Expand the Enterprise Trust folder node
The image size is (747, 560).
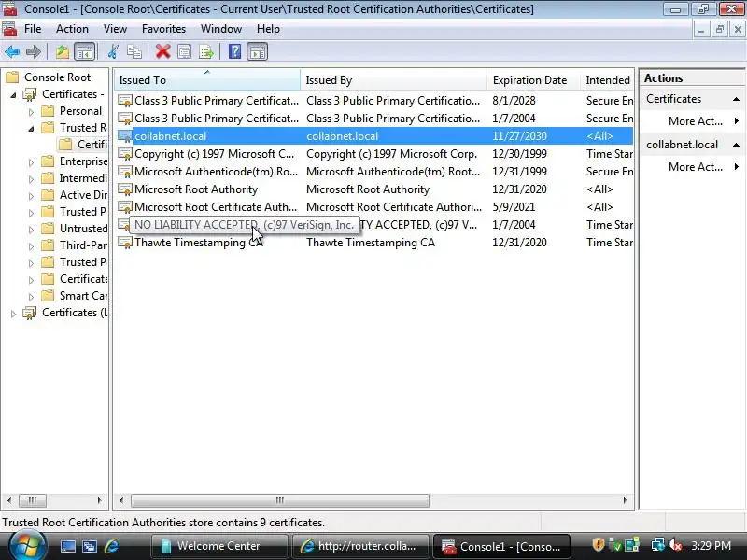point(31,162)
